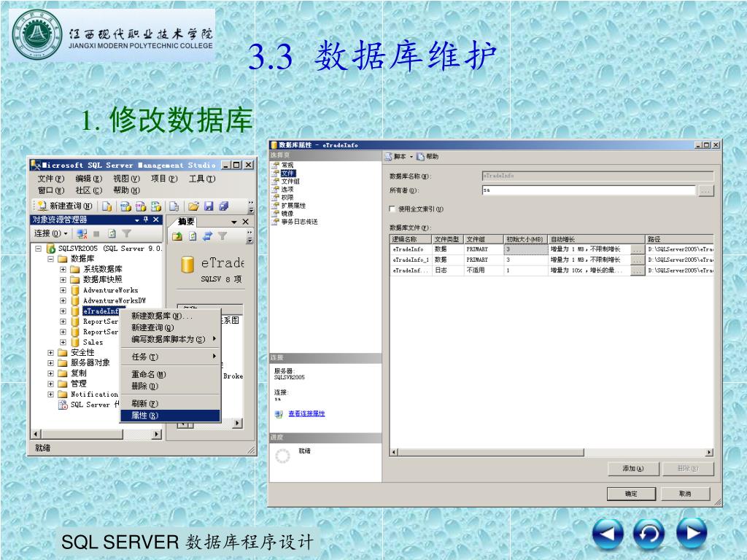The width and height of the screenshot is (747, 560).
Task: Click the 取消 button
Action: [x=685, y=494]
